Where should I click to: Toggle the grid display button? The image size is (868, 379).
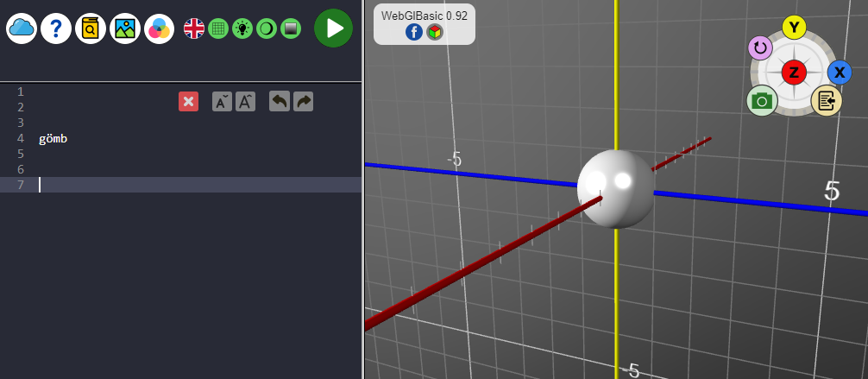[218, 28]
